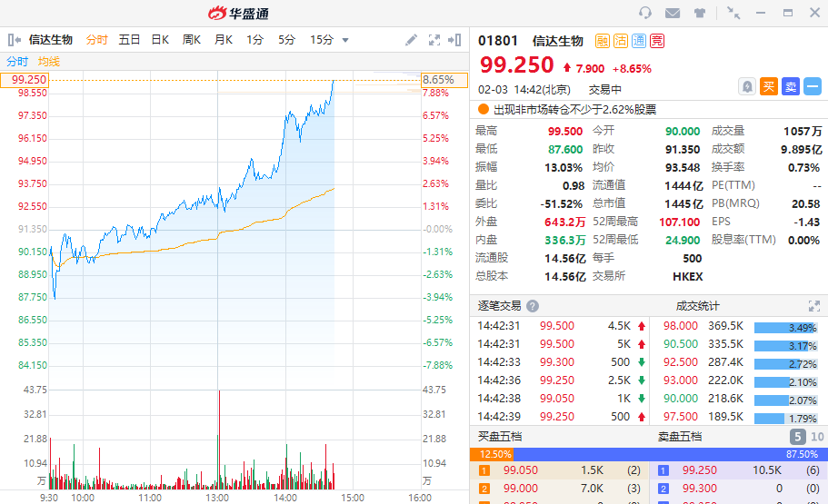Set a price alert bell
828x504 pixels.
747,86
